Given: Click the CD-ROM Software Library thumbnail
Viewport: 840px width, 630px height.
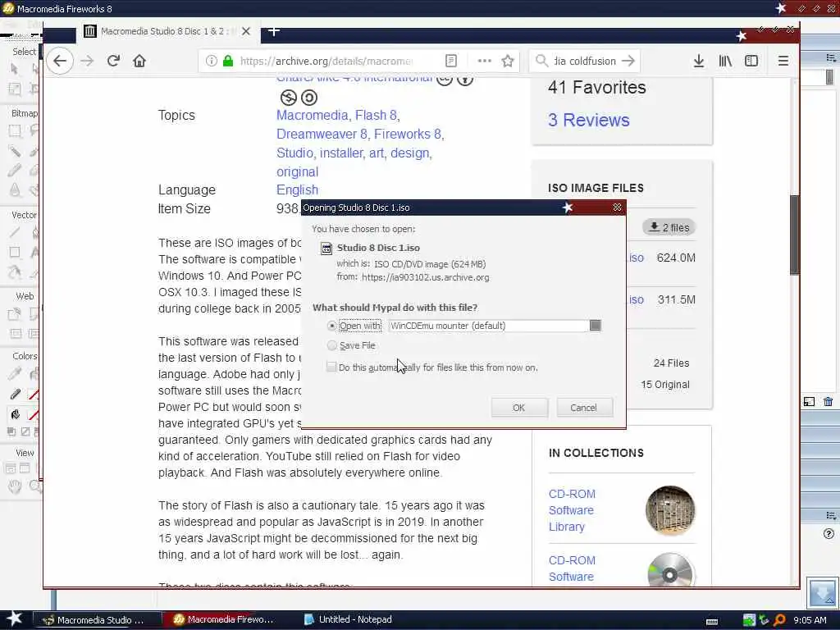Looking at the screenshot, I should (x=670, y=510).
